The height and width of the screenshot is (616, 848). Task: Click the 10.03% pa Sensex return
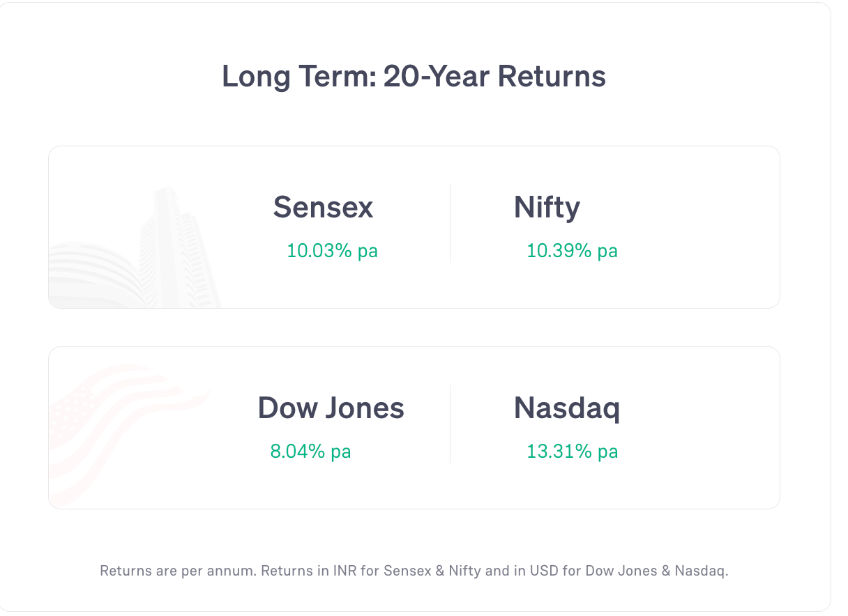332,251
